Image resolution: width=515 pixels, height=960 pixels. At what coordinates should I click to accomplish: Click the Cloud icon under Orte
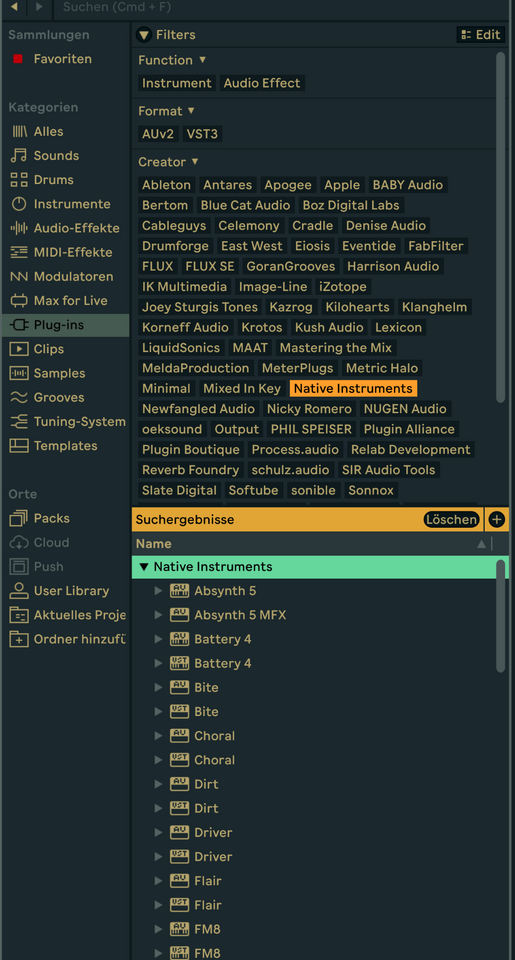[19, 542]
